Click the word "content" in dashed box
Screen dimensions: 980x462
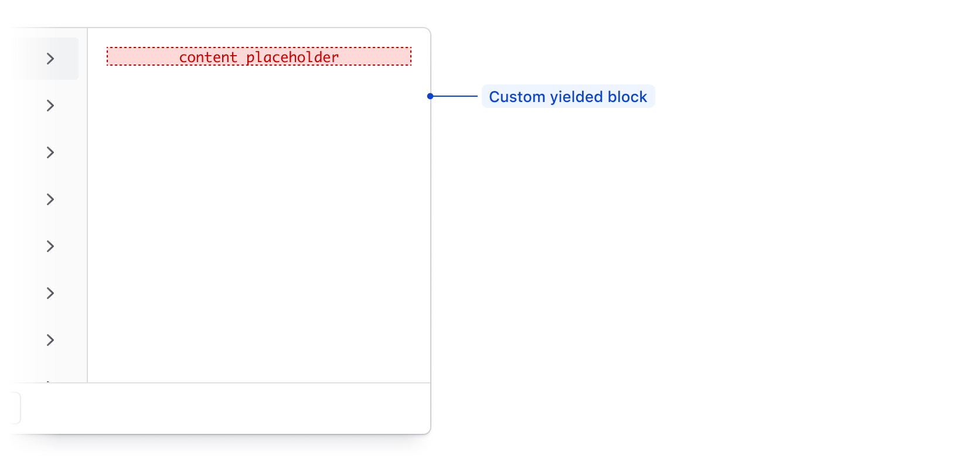tap(208, 57)
